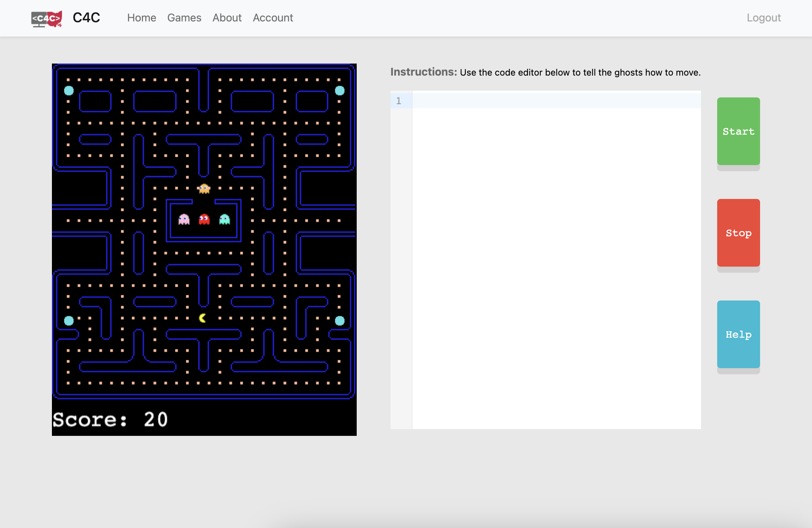Open the Account page
Viewport: 812px width, 528px height.
coord(273,18)
